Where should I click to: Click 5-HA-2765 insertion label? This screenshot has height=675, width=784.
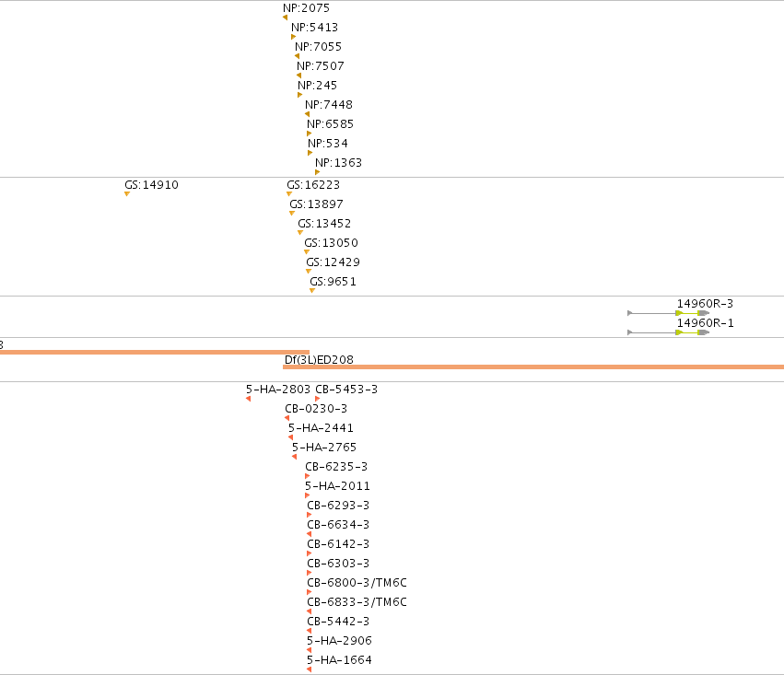pyautogui.click(x=324, y=448)
